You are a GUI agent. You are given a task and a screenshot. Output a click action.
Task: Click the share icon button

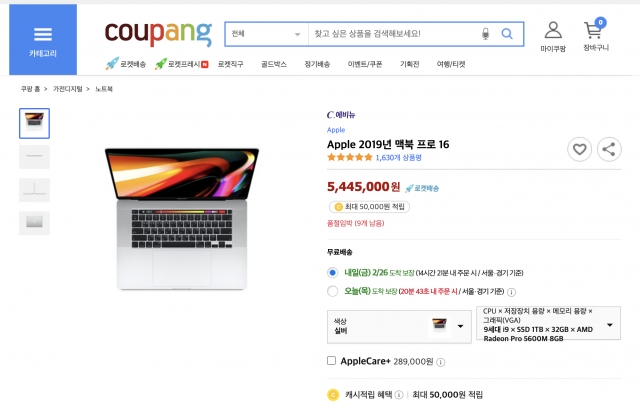tap(609, 149)
